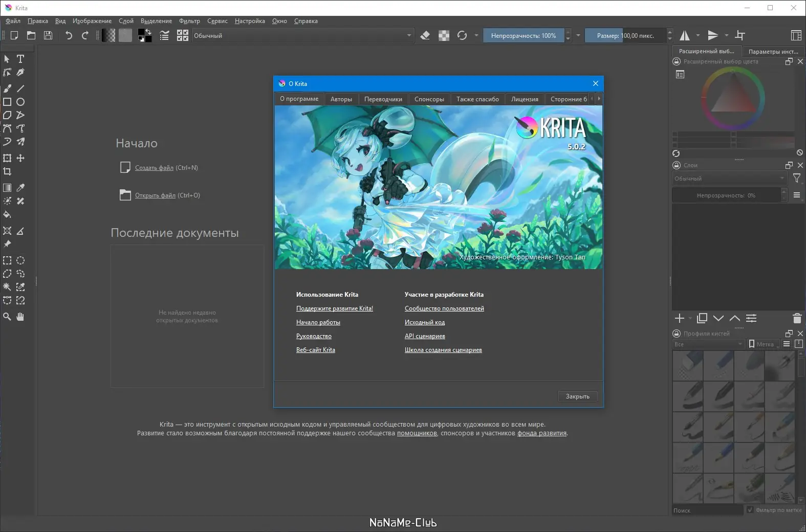Screen dimensions: 806x532
Task: Activate the Transform tool
Action: pyautogui.click(x=7, y=158)
